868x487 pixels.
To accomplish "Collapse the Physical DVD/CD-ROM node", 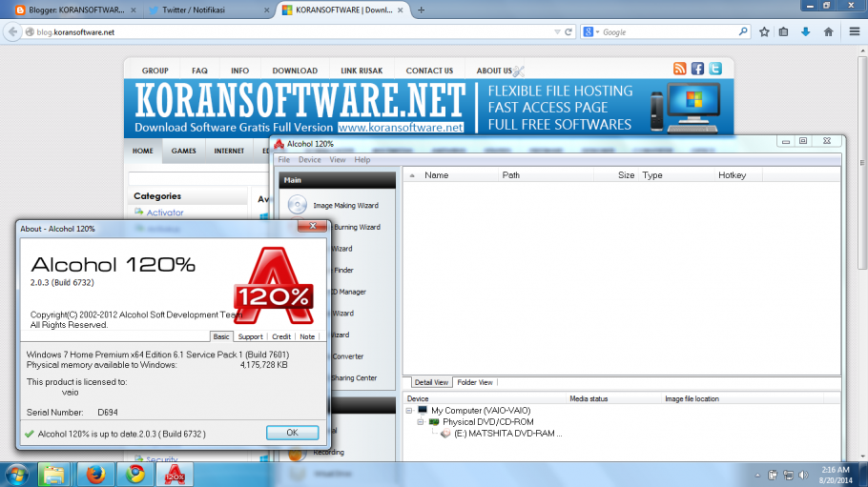I will 420,421.
